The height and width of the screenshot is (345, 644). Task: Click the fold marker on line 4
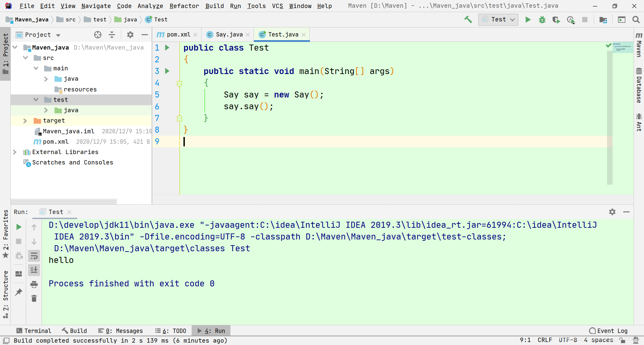pos(179,83)
